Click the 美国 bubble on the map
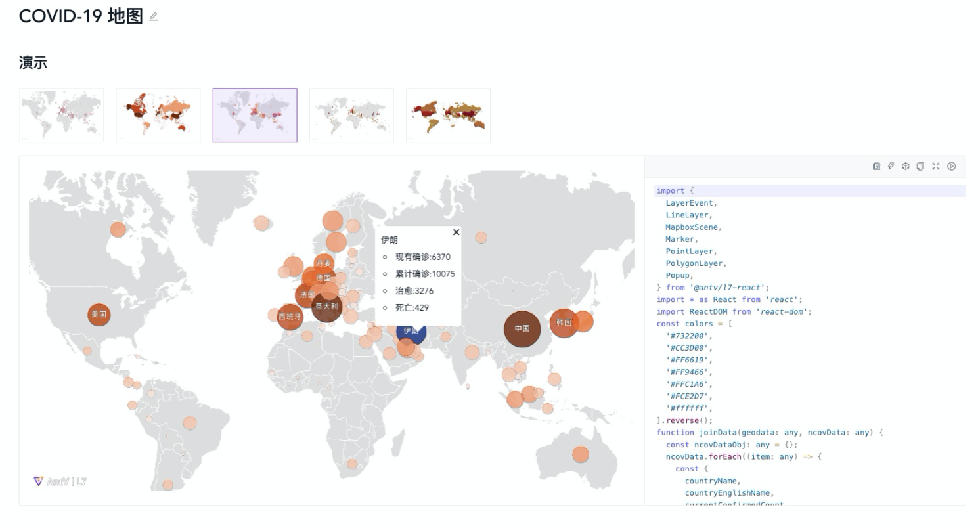Screen dimensions: 980x524 pos(99,315)
